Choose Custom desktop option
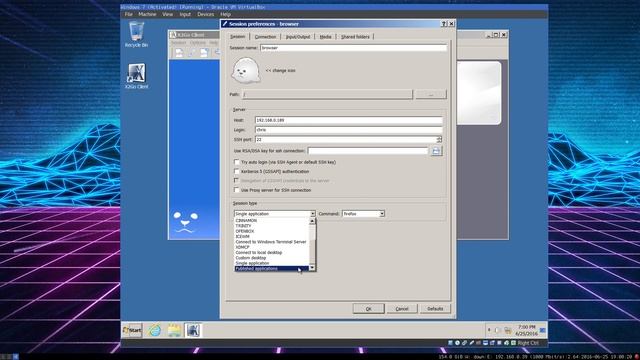Screen dimensions: 640x360 click(271, 258)
